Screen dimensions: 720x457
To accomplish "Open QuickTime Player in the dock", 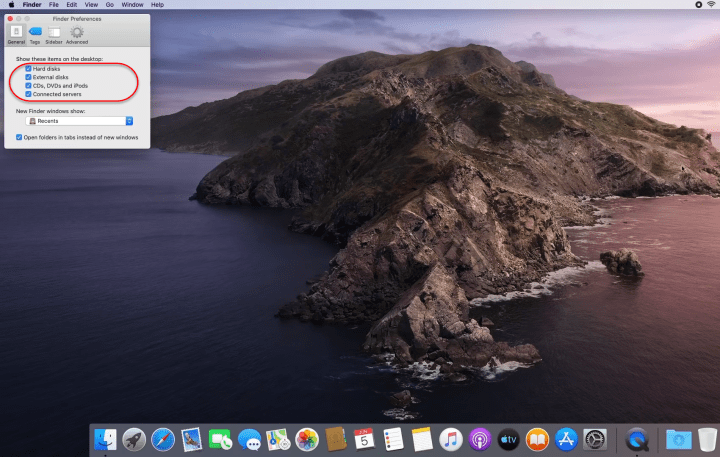I will coord(637,440).
